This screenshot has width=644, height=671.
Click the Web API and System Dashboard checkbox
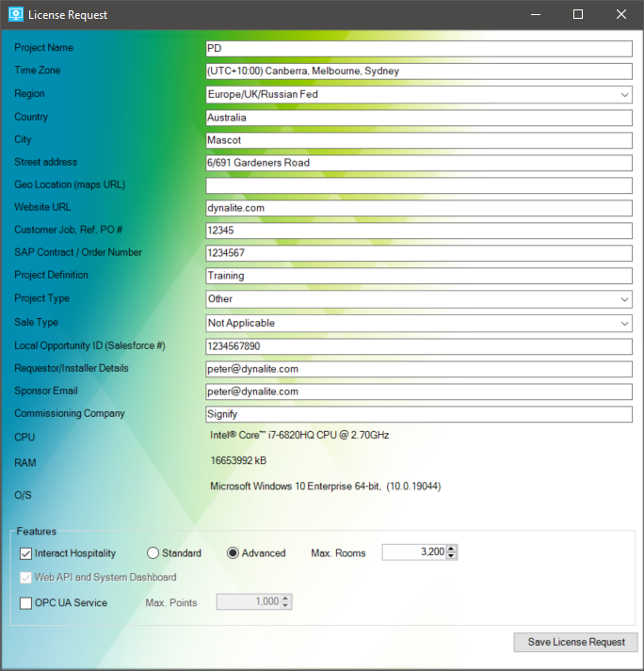tap(25, 578)
